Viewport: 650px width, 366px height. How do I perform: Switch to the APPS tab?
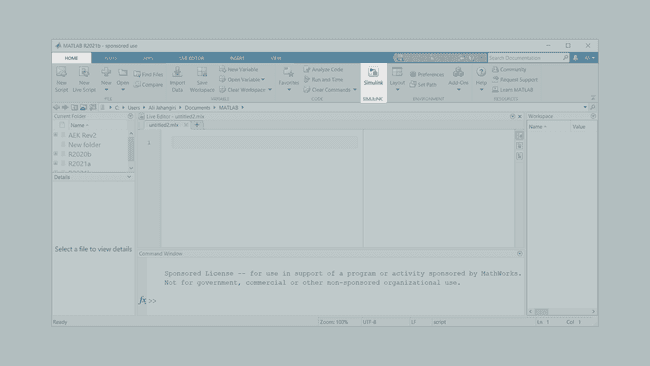point(148,58)
